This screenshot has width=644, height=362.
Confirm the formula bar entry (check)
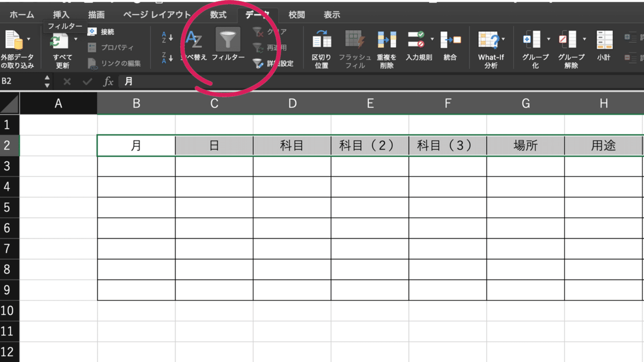(x=87, y=82)
